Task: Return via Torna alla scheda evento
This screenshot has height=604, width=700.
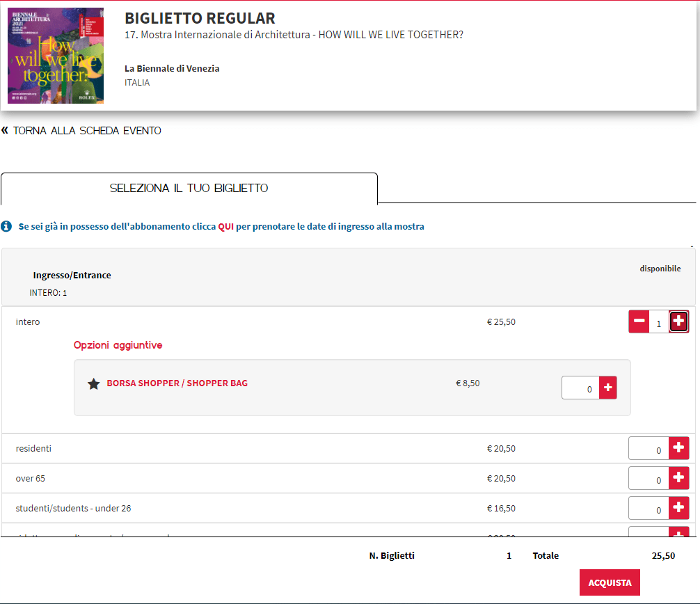Action: click(x=87, y=130)
